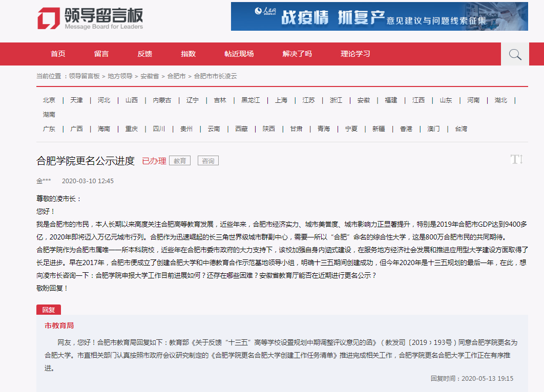Click the 已办理 status label

pyautogui.click(x=154, y=161)
